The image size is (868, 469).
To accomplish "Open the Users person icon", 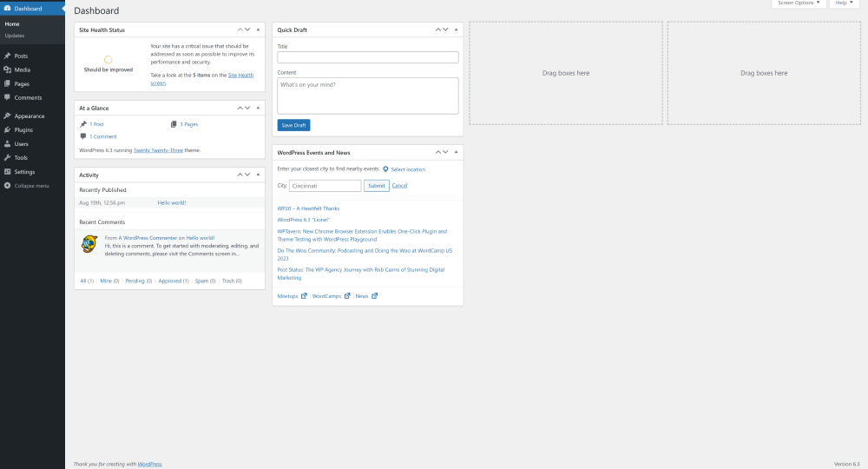I will pos(7,143).
